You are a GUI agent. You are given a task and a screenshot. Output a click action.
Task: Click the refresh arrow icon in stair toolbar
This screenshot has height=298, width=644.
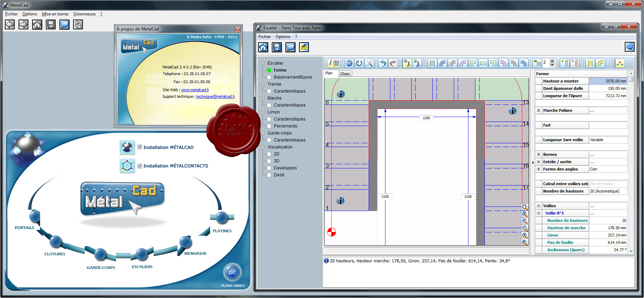[359, 63]
